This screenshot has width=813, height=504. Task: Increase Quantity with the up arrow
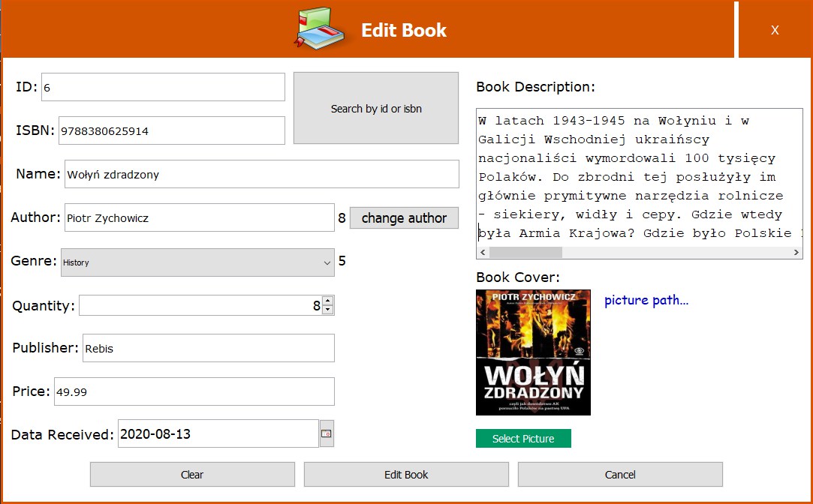coord(328,301)
